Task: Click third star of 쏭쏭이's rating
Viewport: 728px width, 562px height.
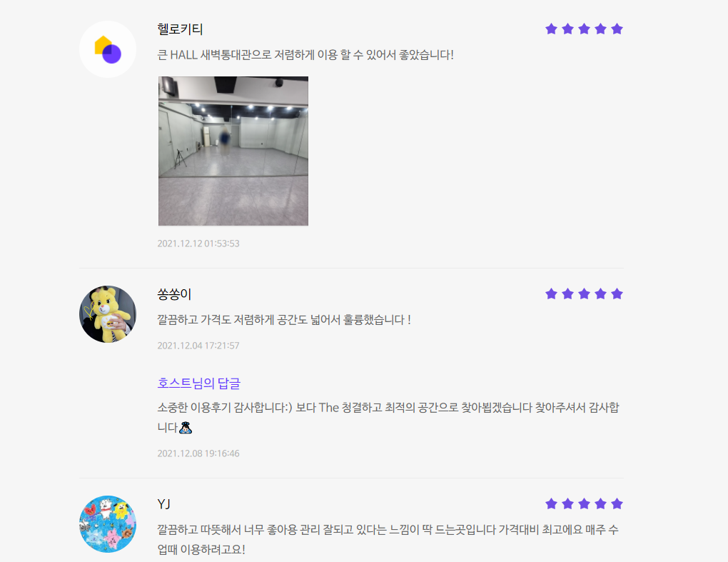Action: pos(584,293)
